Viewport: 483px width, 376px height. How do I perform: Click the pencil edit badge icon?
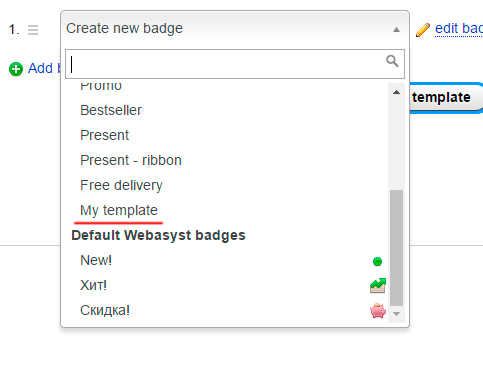coord(423,30)
